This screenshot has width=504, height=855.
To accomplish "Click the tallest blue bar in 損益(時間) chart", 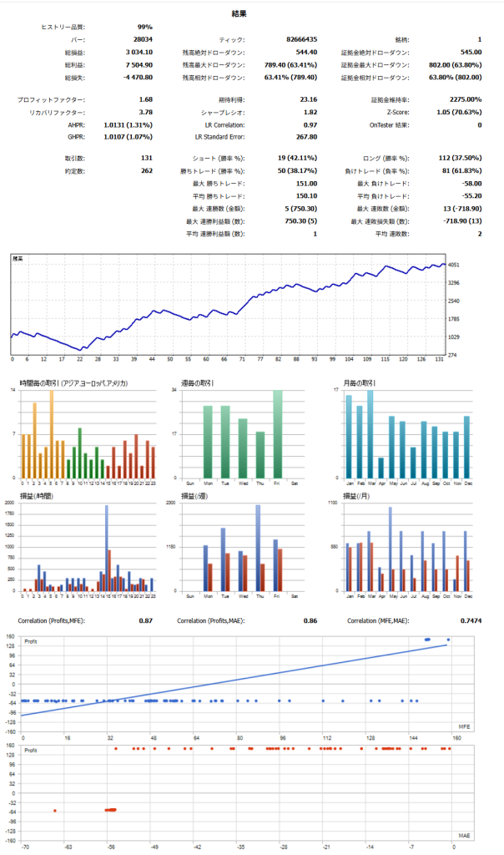I will [106, 547].
